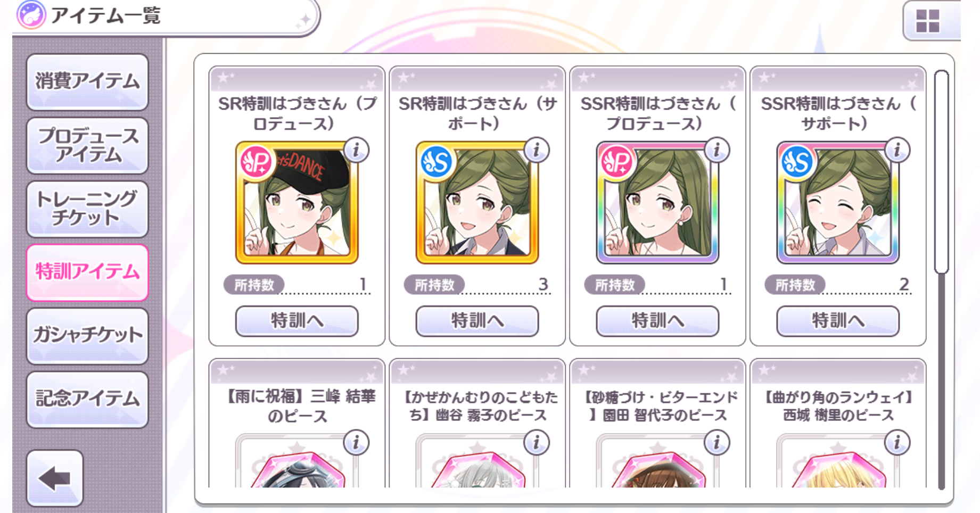
Task: Show info for 三峰 結華のピース
Action: click(356, 442)
